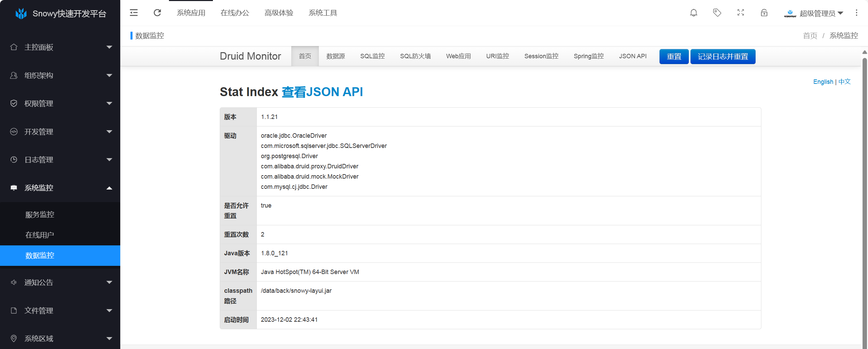
Task: Click the Druid Monitor brand title
Action: point(250,56)
